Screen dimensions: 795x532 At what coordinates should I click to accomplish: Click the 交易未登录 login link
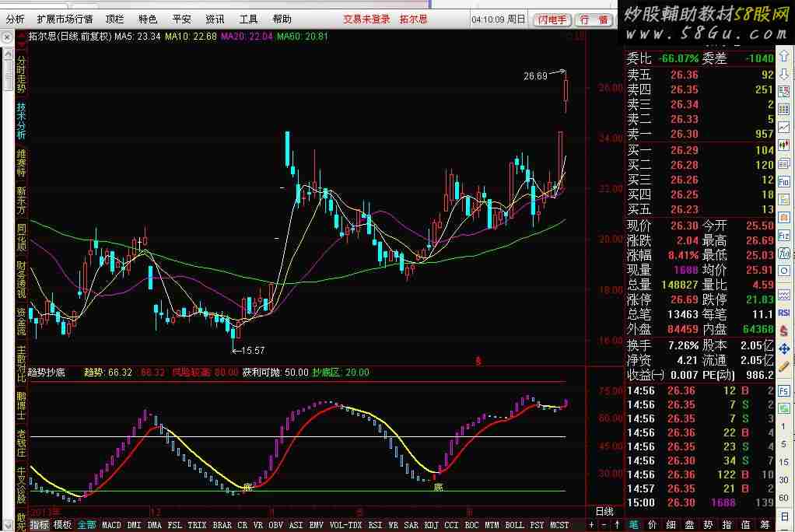pyautogui.click(x=366, y=19)
